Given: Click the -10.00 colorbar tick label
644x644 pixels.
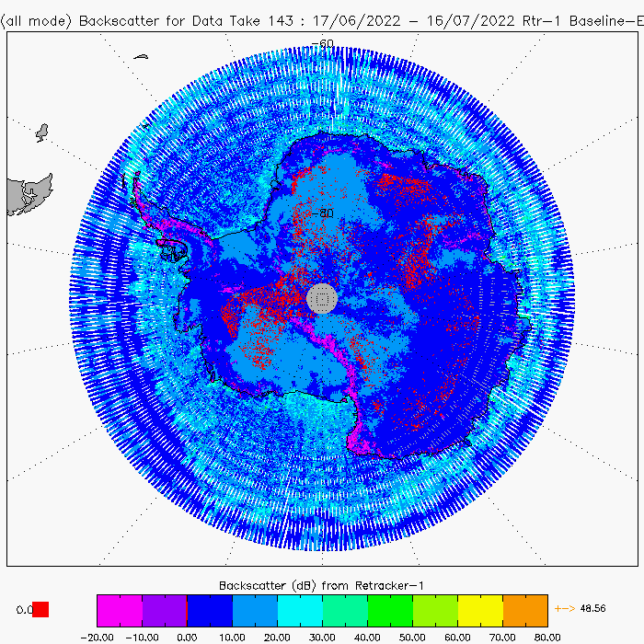Looking at the screenshot, I should 142,638.
